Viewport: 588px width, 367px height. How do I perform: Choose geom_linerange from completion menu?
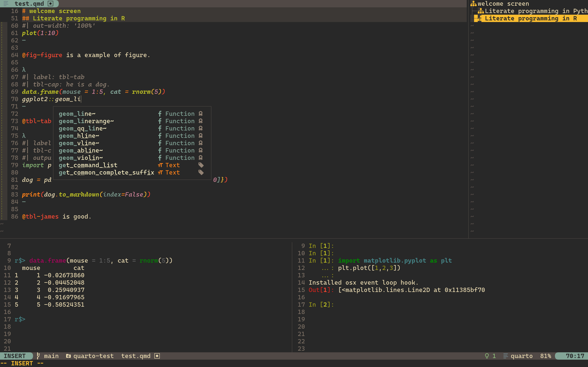(x=86, y=121)
